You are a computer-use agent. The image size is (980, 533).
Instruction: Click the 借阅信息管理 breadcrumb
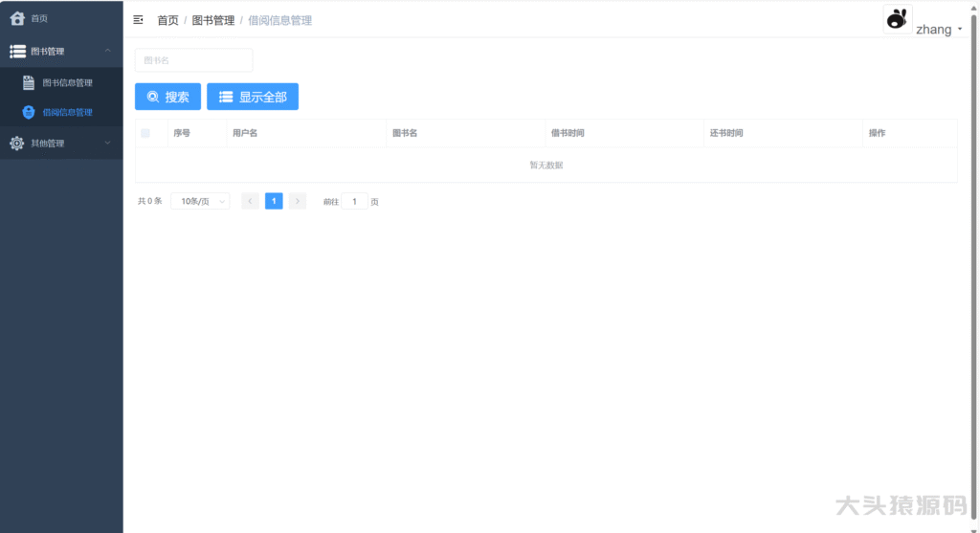point(280,21)
